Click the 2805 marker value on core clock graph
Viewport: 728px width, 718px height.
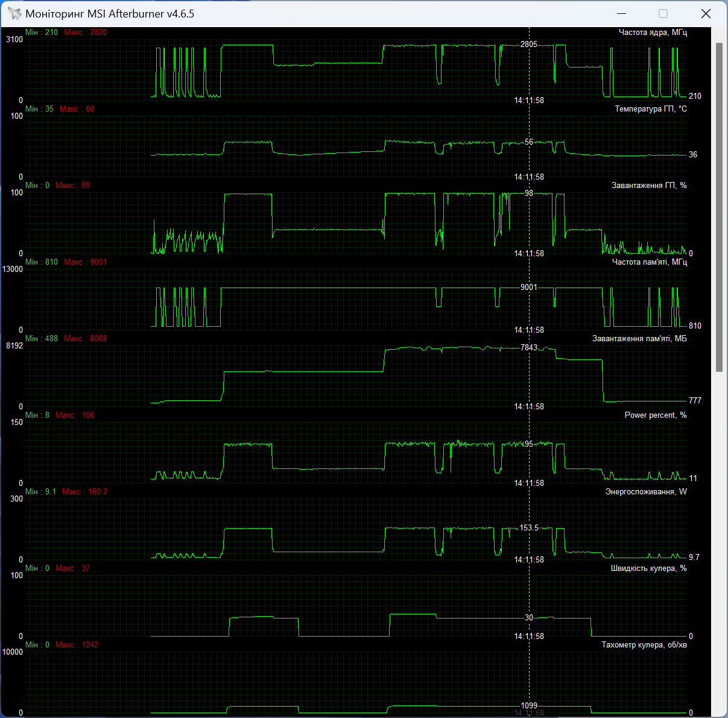(x=529, y=44)
